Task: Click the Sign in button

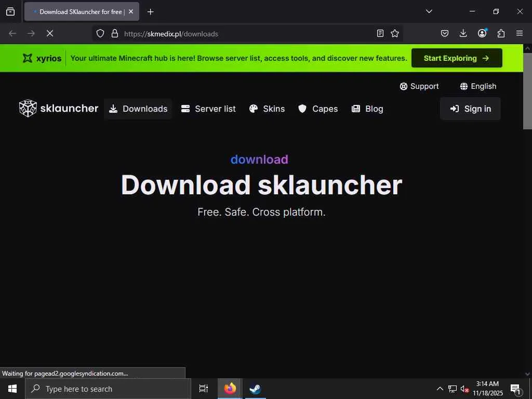Action: click(x=470, y=109)
